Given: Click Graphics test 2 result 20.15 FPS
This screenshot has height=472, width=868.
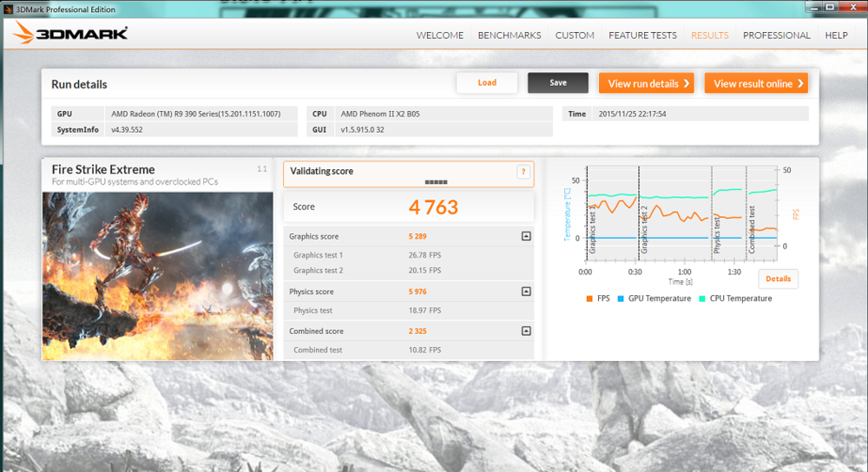Looking at the screenshot, I should pyautogui.click(x=424, y=271).
